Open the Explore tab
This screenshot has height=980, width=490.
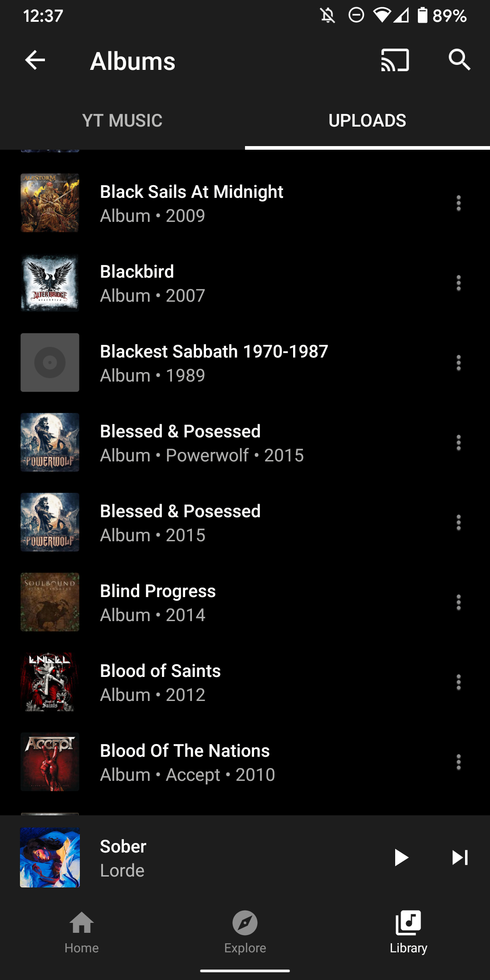pos(245,933)
